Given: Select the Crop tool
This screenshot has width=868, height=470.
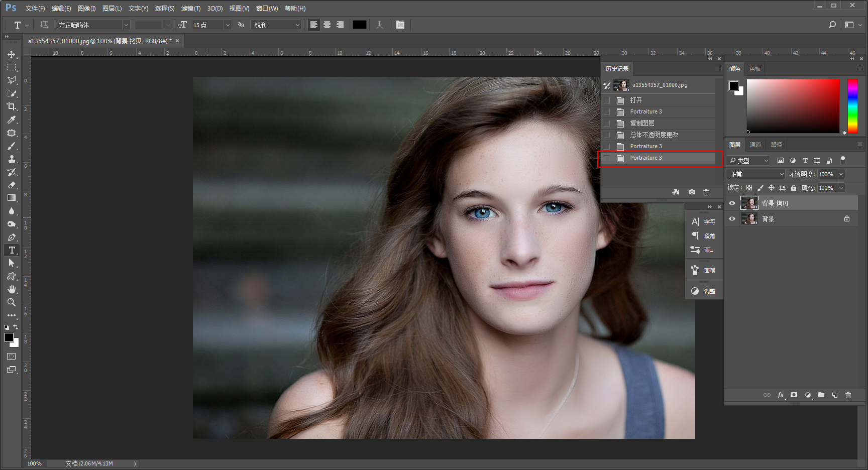Looking at the screenshot, I should pyautogui.click(x=12, y=106).
